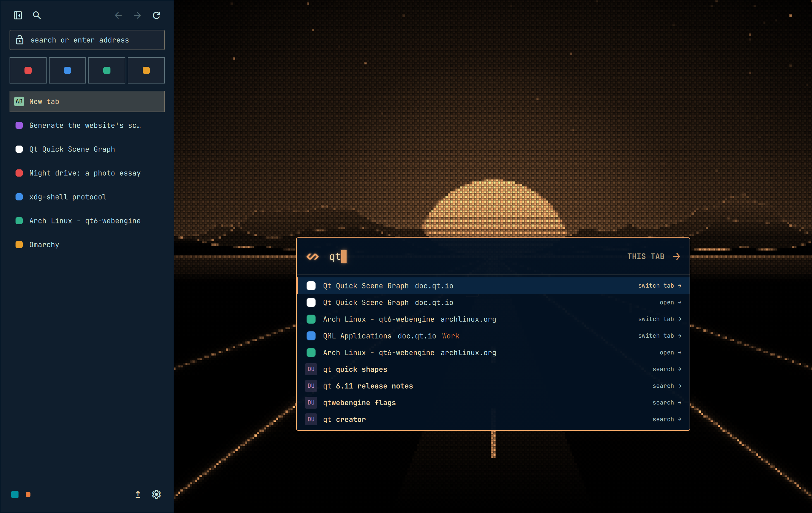Open Arch Linux qt6-webengine archlinux.org result

pos(493,353)
